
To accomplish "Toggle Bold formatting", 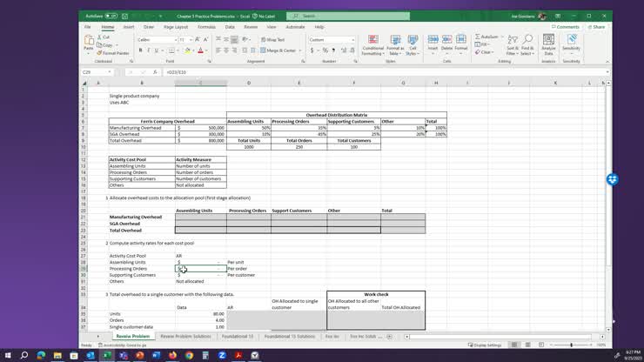I will tap(139, 50).
